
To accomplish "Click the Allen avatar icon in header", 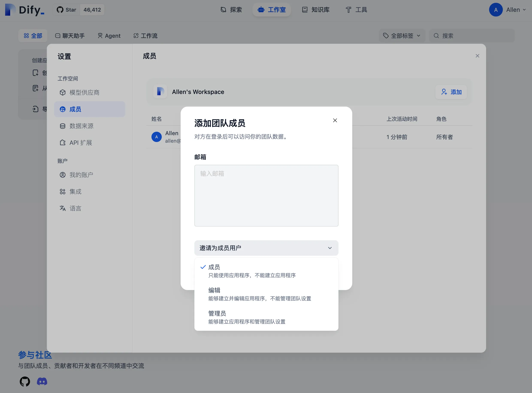I will click(496, 10).
